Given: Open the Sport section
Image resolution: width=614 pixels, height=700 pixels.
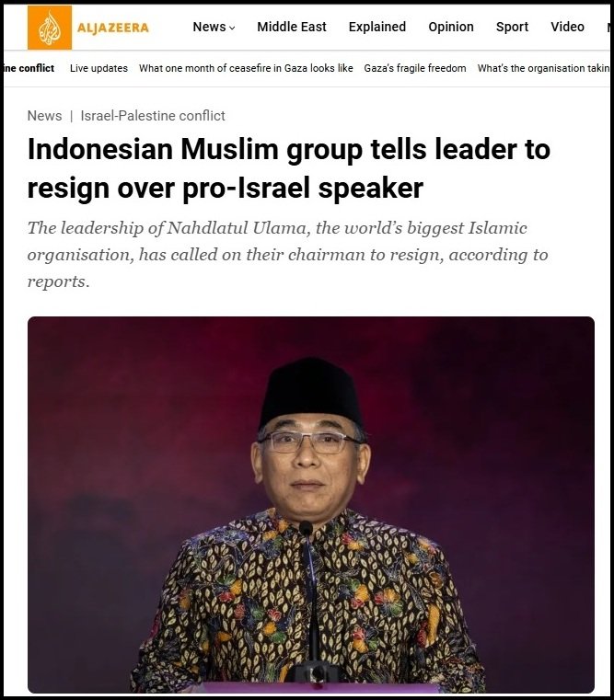Looking at the screenshot, I should coord(512,27).
